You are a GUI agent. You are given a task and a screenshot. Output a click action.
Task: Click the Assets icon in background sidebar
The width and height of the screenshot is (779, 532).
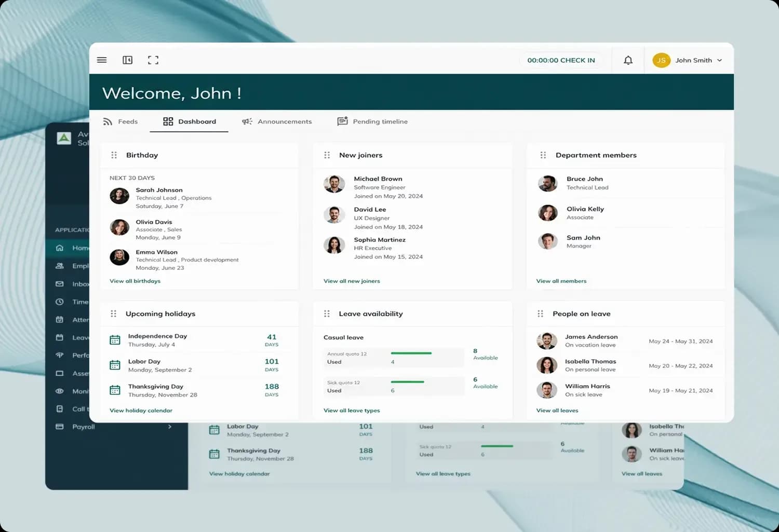point(60,373)
